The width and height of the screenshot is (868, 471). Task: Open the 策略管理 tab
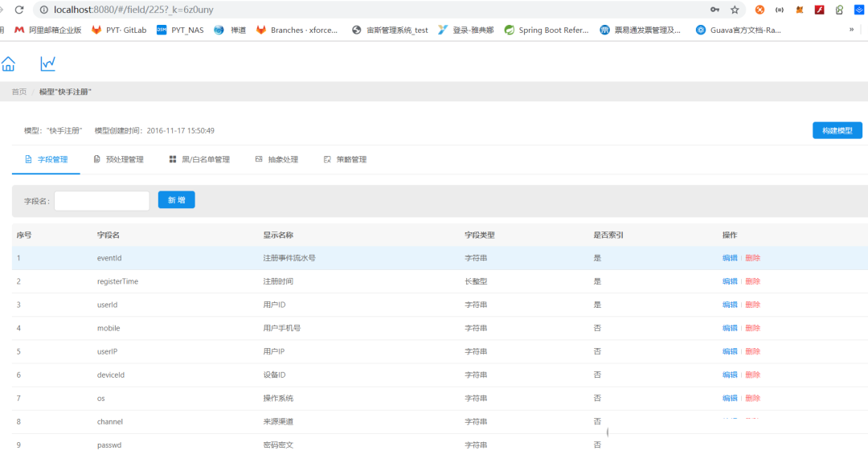pyautogui.click(x=345, y=159)
